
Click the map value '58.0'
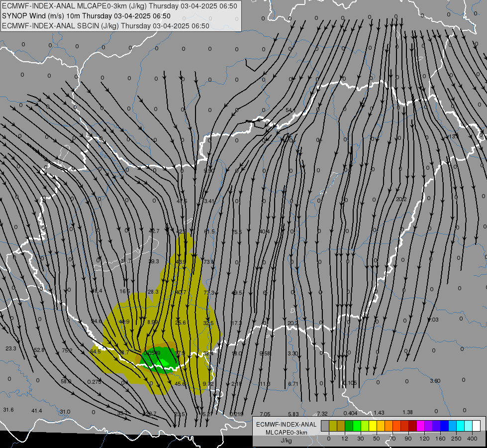pos(66,381)
